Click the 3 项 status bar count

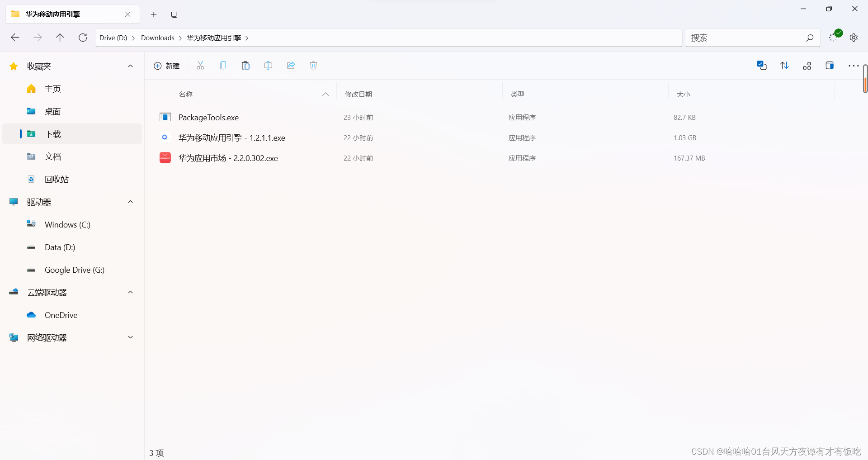point(156,453)
